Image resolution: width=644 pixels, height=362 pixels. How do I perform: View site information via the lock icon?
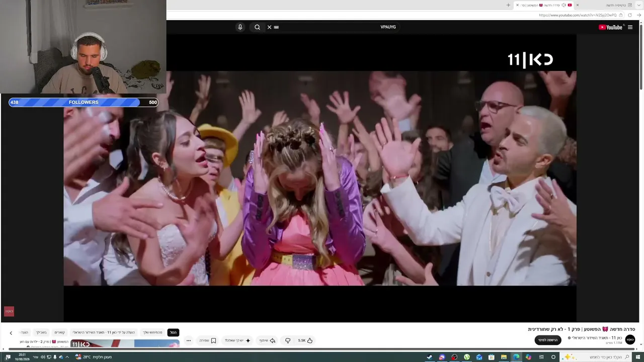621,15
